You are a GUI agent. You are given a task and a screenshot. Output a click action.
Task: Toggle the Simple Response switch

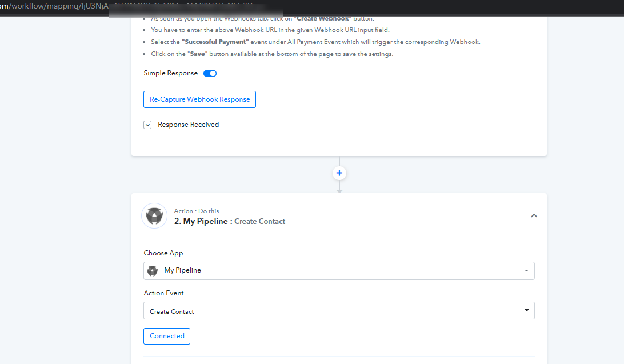pyautogui.click(x=210, y=73)
